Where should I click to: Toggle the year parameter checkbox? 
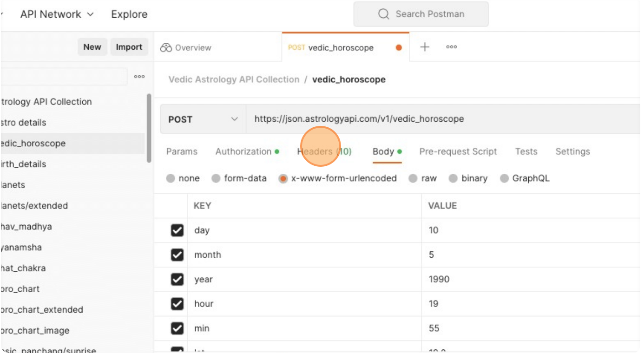pos(177,279)
